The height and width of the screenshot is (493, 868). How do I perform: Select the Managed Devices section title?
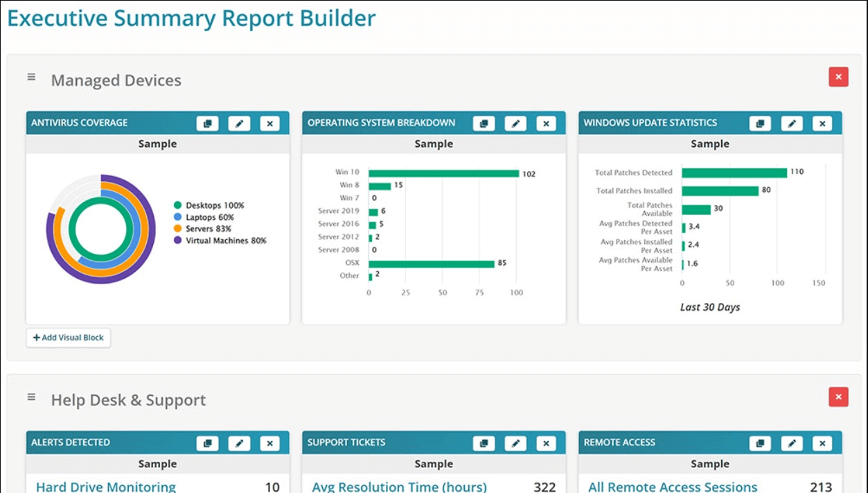pos(116,80)
